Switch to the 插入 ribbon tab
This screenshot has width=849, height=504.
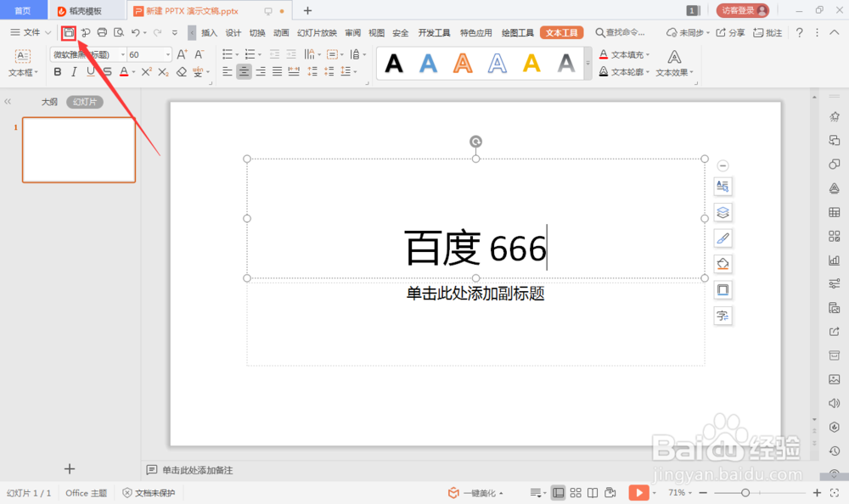(209, 33)
